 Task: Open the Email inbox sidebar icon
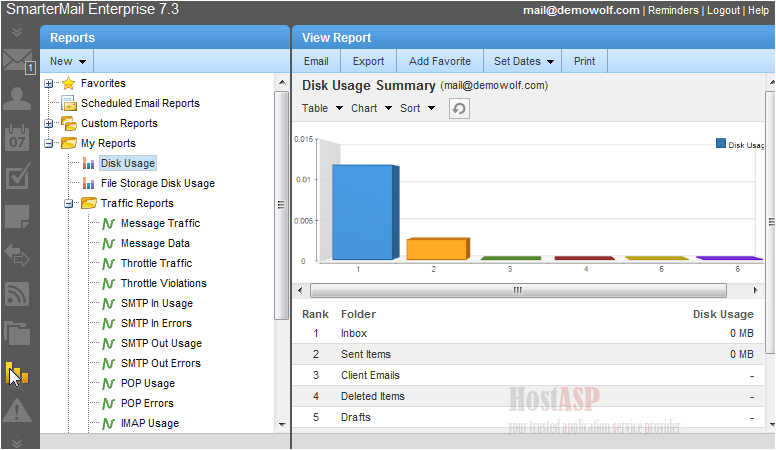point(18,61)
